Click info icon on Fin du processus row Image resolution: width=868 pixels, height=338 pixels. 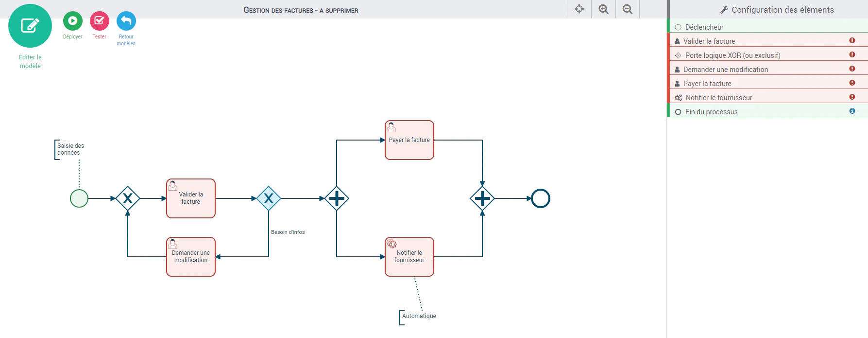tap(852, 111)
